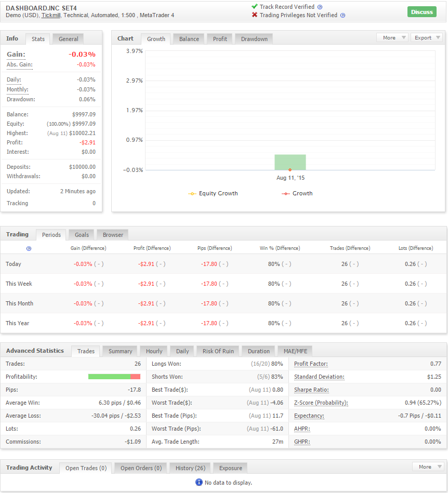448x493 pixels.
Task: Switch to Info General tab
Action: coord(68,39)
